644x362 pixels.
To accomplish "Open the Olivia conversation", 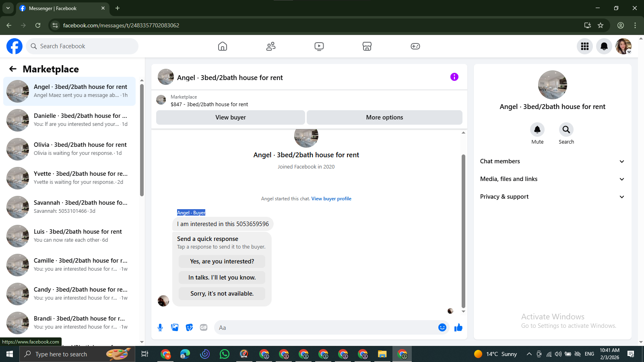I will [x=70, y=149].
